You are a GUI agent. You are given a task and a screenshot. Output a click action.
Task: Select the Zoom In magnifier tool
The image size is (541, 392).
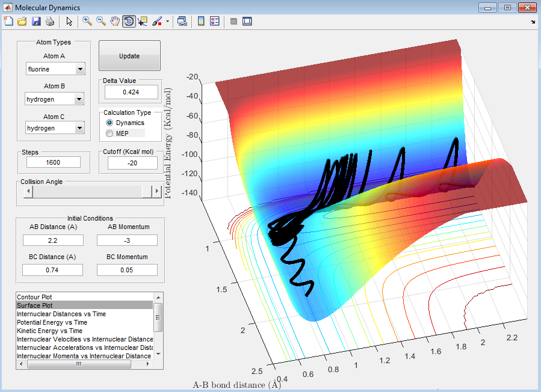(x=87, y=21)
